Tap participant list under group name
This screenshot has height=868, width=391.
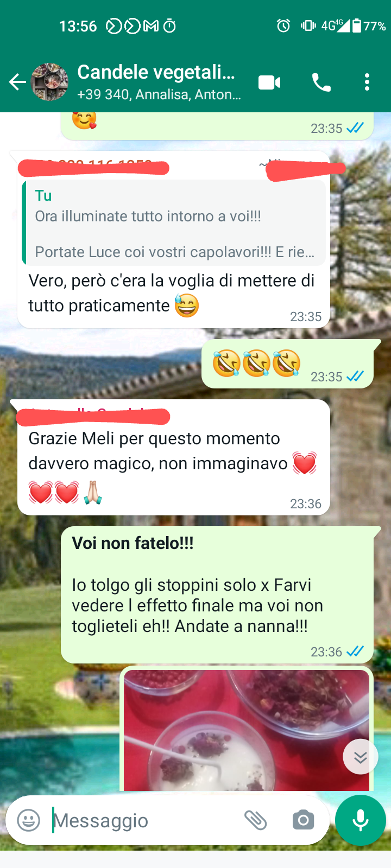(x=159, y=95)
